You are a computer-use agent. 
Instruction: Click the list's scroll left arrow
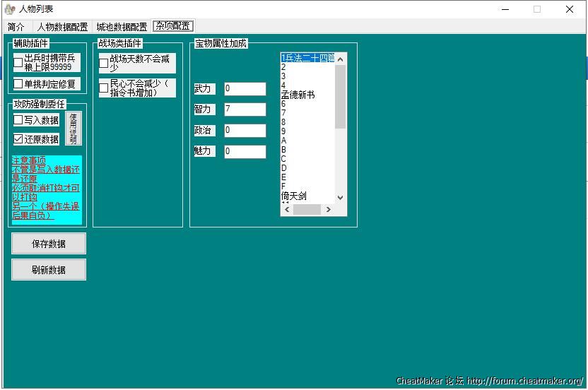pos(287,210)
